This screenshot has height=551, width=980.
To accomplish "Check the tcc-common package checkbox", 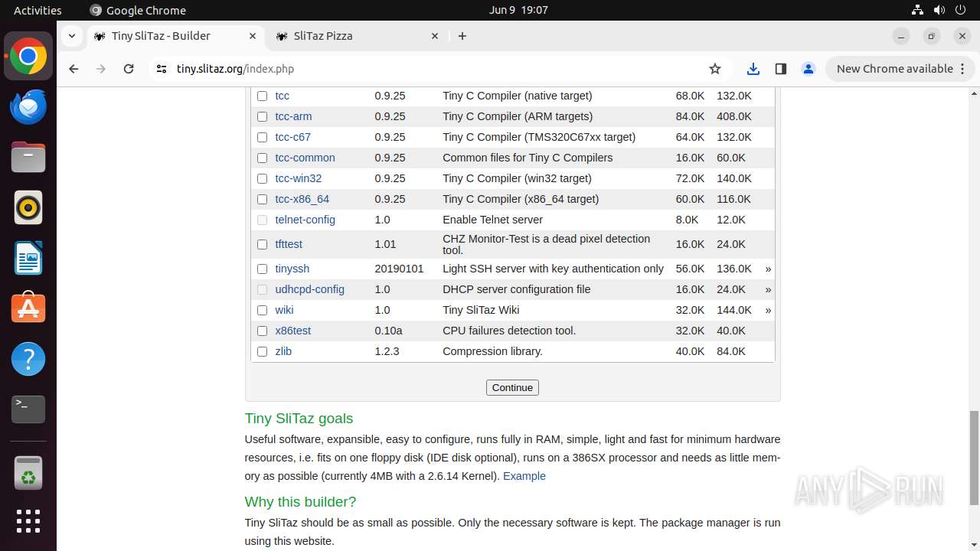I will point(262,158).
